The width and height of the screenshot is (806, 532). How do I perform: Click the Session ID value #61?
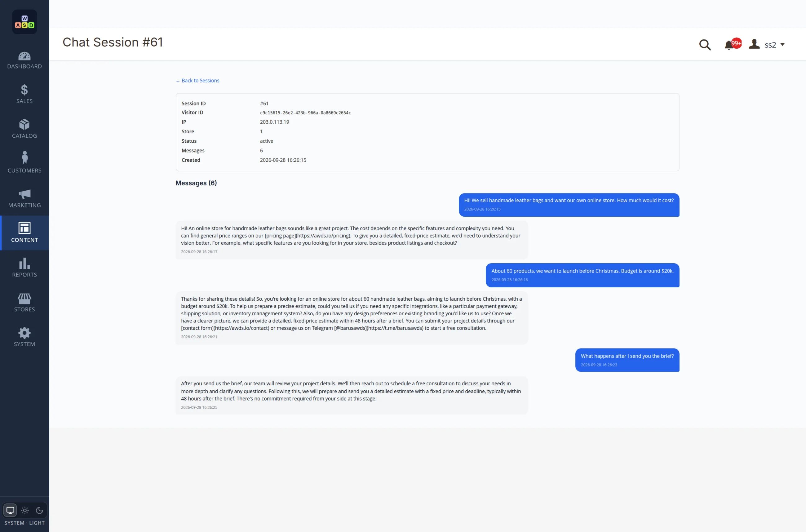[264, 104]
